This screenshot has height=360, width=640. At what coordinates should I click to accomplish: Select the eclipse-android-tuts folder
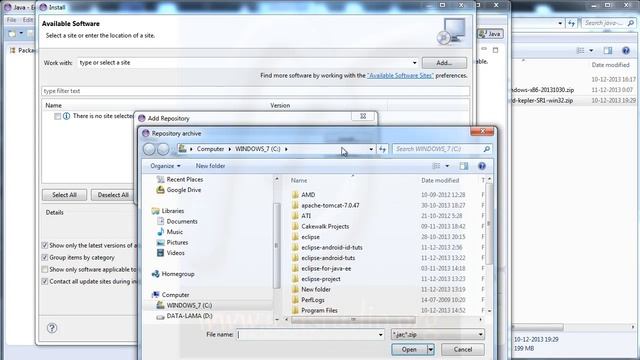coord(328,258)
